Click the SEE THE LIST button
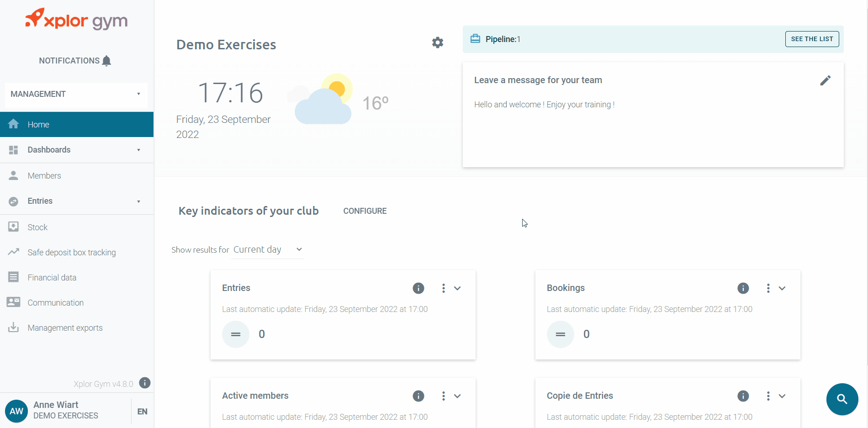The height and width of the screenshot is (428, 868). [812, 39]
